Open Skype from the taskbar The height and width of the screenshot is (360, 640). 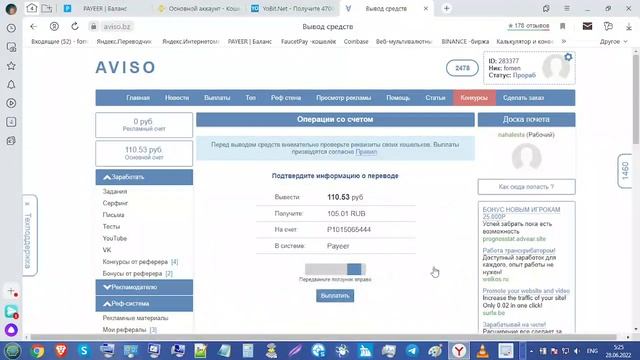coord(84,351)
